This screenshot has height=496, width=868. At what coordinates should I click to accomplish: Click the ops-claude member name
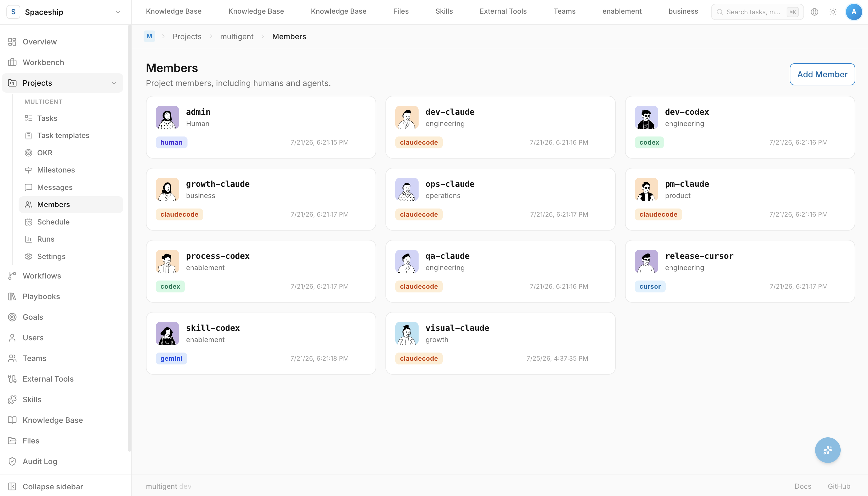click(x=450, y=184)
